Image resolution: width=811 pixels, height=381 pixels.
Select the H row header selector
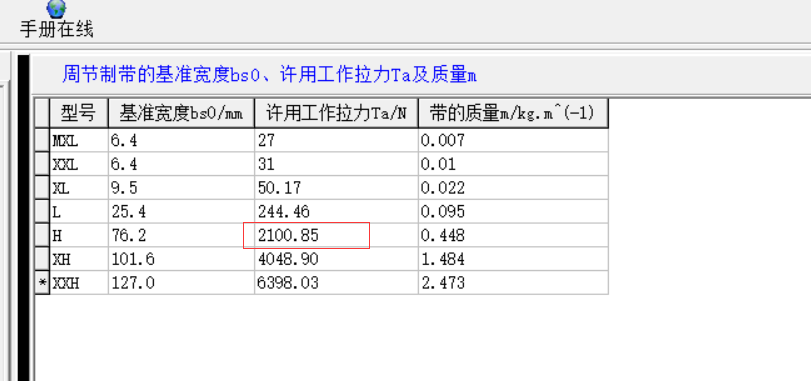42,235
